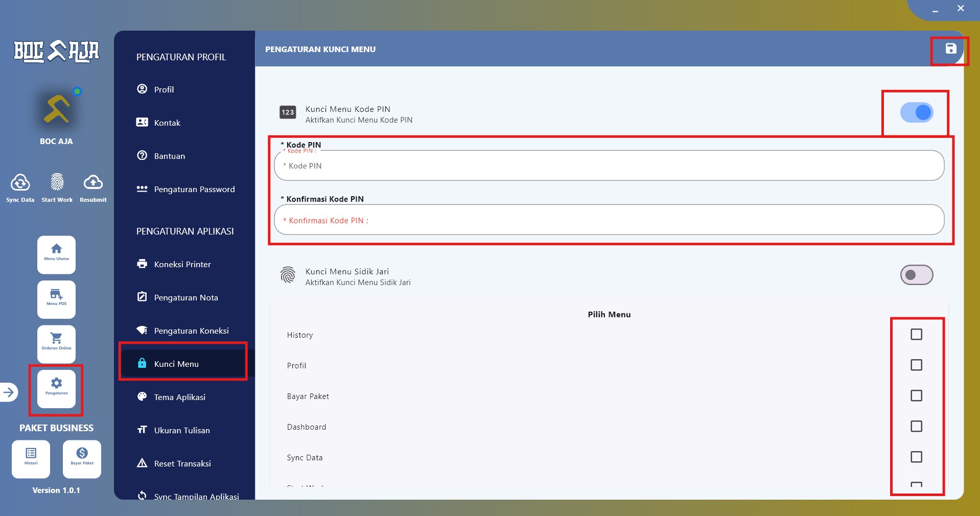The image size is (980, 516).
Task: Open Menu POS tile
Action: pyautogui.click(x=56, y=299)
